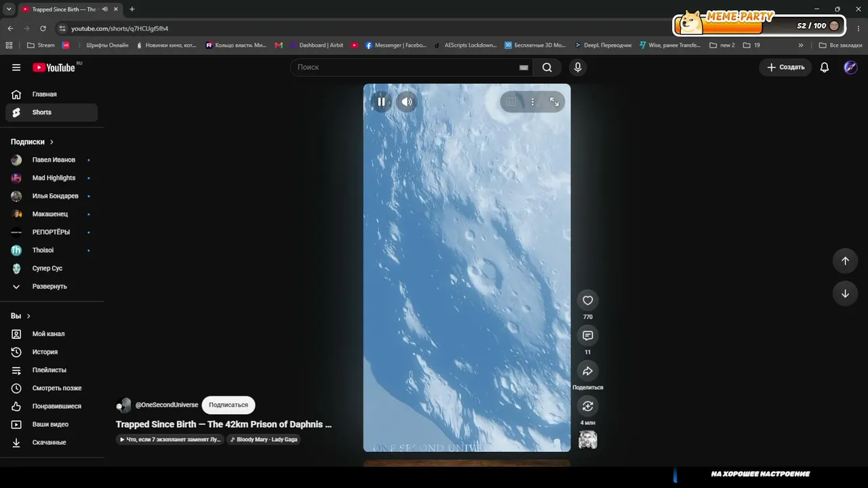Open the related video chip about 7 экзопланет
Viewport: 868px width, 488px height.
pyautogui.click(x=170, y=439)
